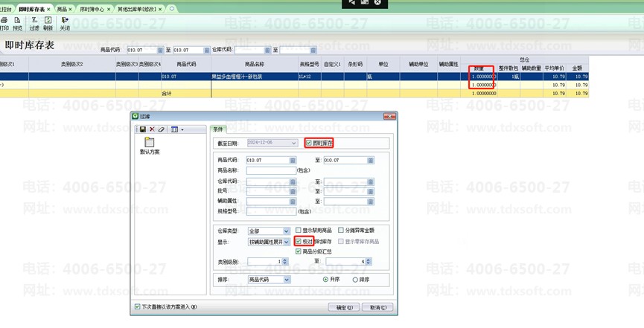Expand the 仓库类型 dropdown
This screenshot has height=328, width=644.
tap(285, 231)
